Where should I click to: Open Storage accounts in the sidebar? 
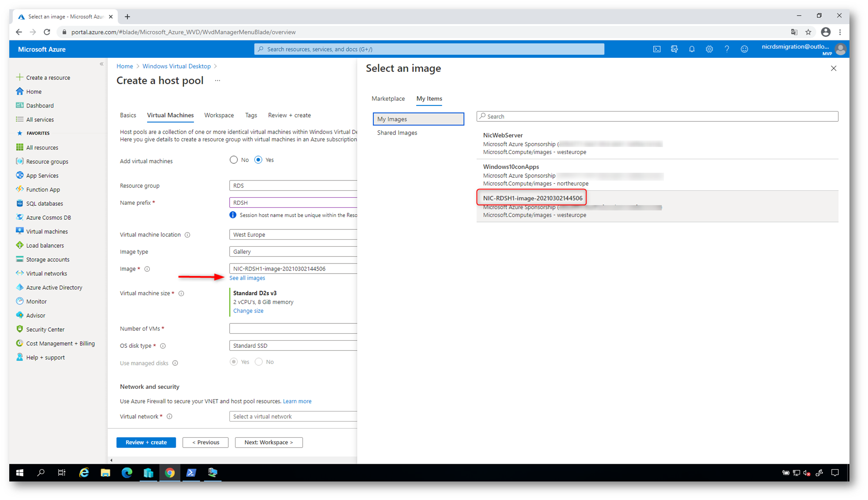coord(47,259)
